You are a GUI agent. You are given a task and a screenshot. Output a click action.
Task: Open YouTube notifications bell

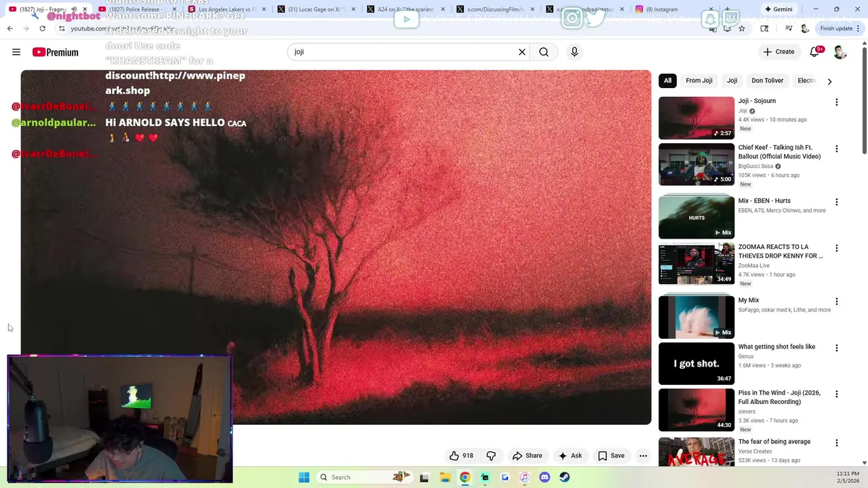pyautogui.click(x=815, y=52)
